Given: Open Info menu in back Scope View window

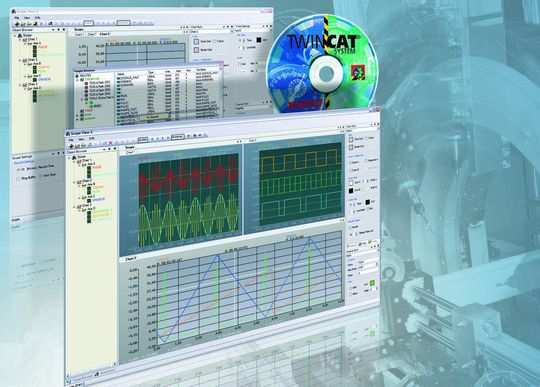Looking at the screenshot, I should (38, 18).
